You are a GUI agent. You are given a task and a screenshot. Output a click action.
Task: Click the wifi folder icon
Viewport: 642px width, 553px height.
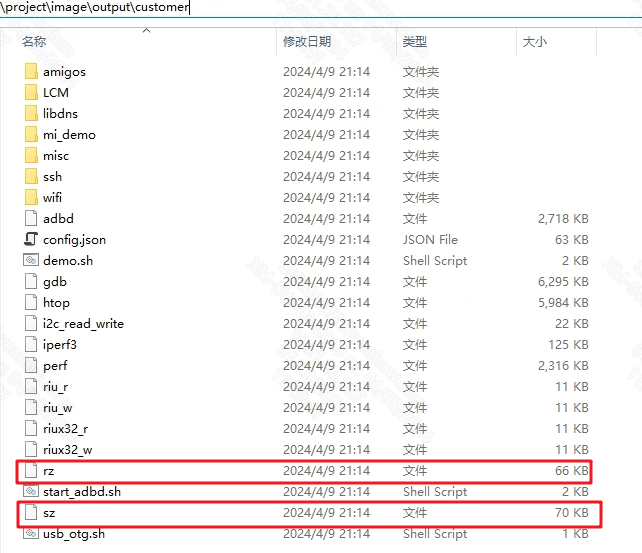31,197
